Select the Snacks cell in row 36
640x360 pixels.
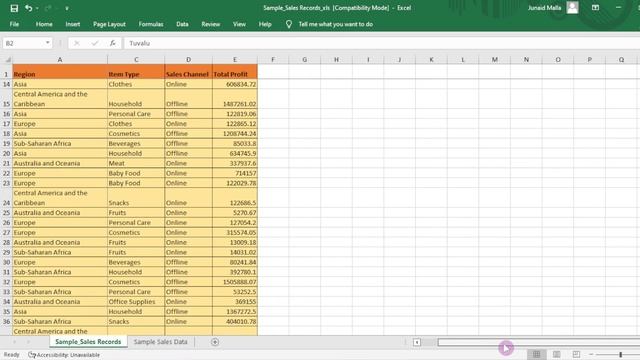[136, 322]
